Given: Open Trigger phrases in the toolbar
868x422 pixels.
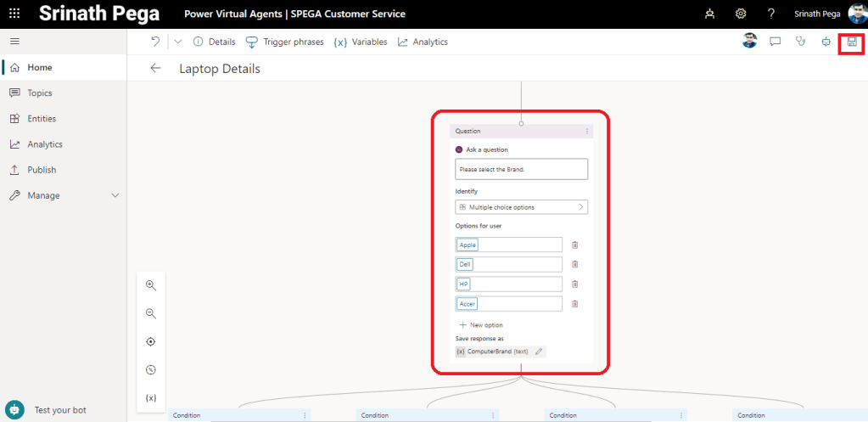Looking at the screenshot, I should 284,42.
